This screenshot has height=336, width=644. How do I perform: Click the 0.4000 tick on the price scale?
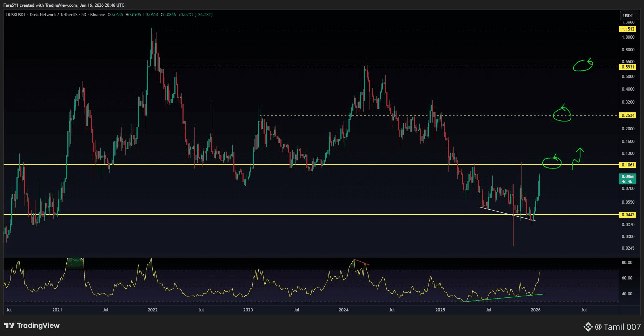click(628, 89)
